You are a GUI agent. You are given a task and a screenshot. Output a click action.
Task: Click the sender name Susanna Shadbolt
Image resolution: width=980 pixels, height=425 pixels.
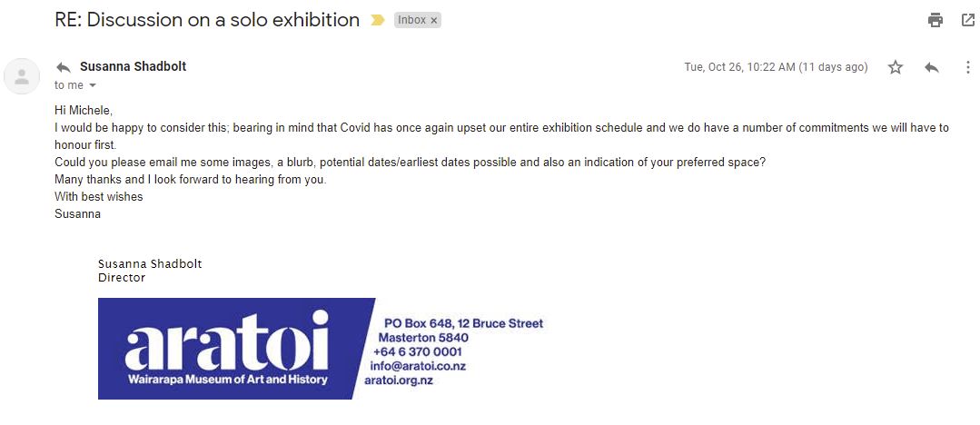(134, 66)
